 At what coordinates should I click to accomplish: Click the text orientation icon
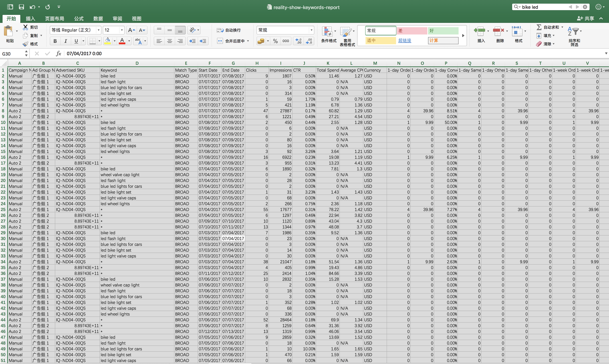tap(193, 30)
